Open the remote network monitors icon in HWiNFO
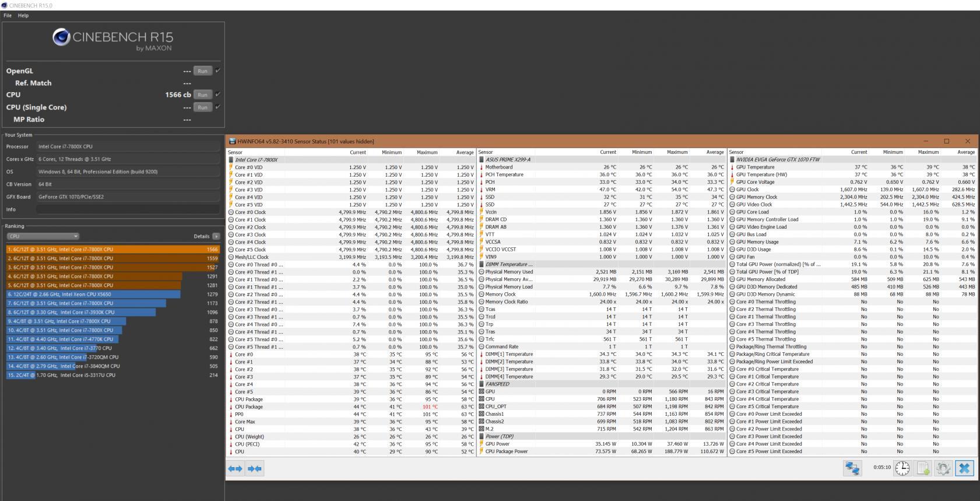Screen dimensions: 980x501 pos(852,468)
